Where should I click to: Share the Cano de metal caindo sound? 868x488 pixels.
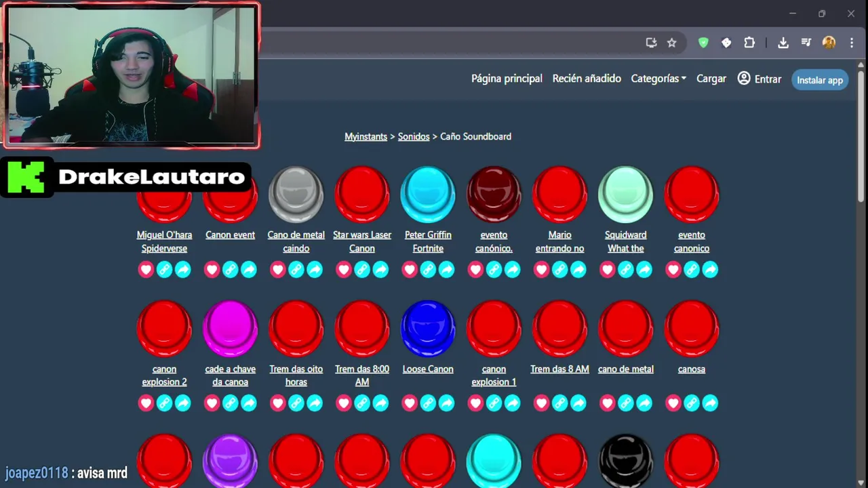point(315,270)
